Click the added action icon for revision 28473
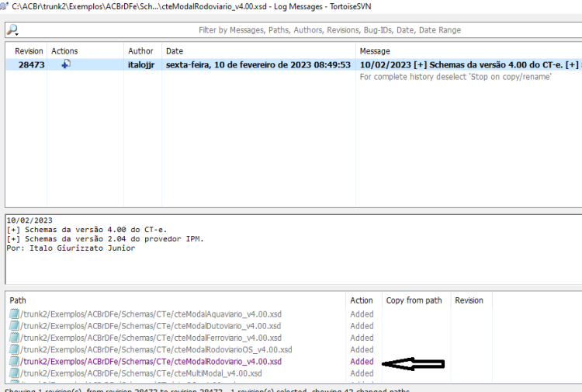 tap(66, 64)
